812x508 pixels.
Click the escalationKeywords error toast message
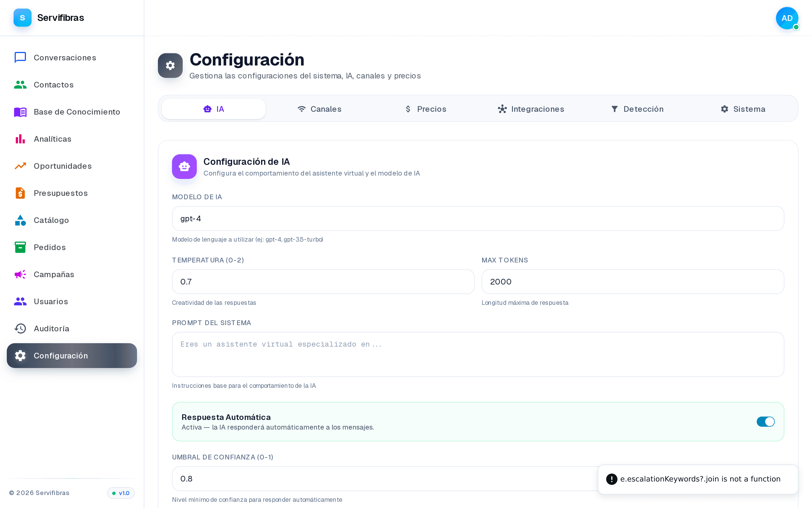[700, 479]
